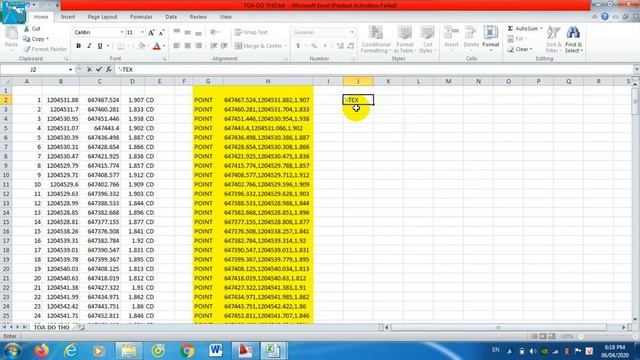Click the vertical scrollbar
The width and height of the screenshot is (640, 360).
coord(636,202)
